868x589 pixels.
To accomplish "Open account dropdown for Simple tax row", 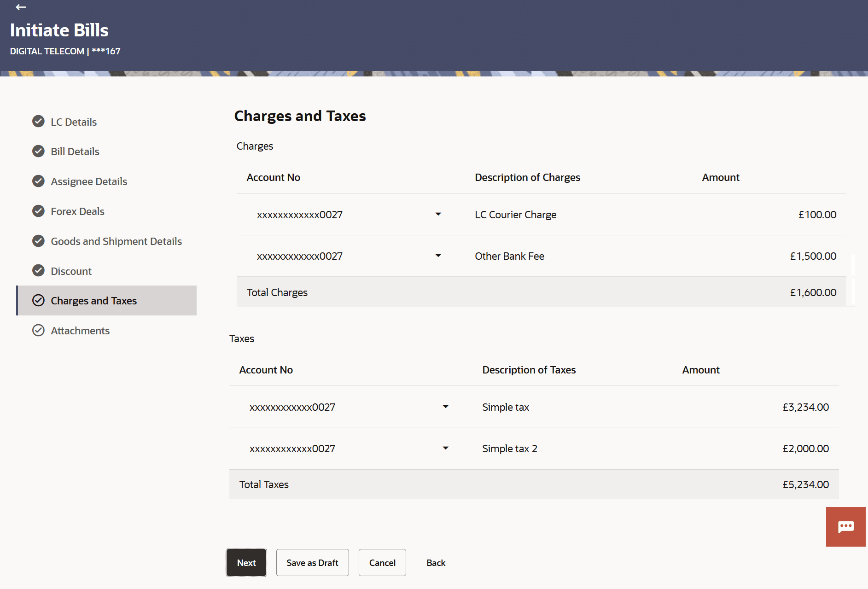I will pyautogui.click(x=445, y=407).
